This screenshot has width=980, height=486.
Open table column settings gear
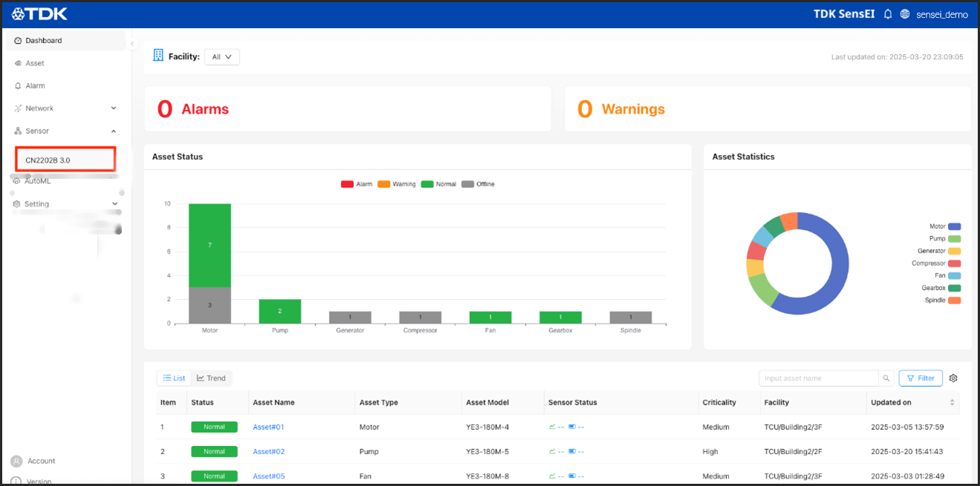click(x=953, y=378)
